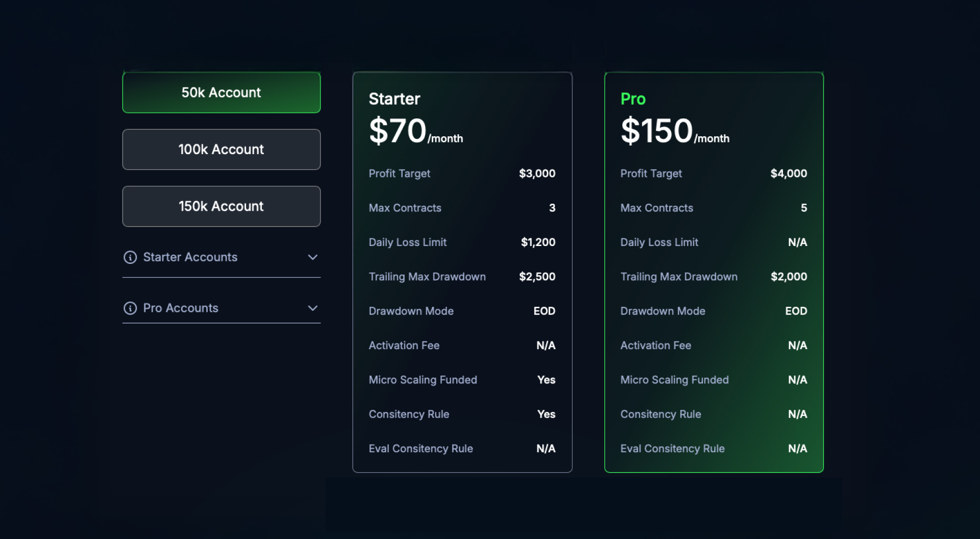Select the 50k Account option
The height and width of the screenshot is (539, 980).
[221, 92]
